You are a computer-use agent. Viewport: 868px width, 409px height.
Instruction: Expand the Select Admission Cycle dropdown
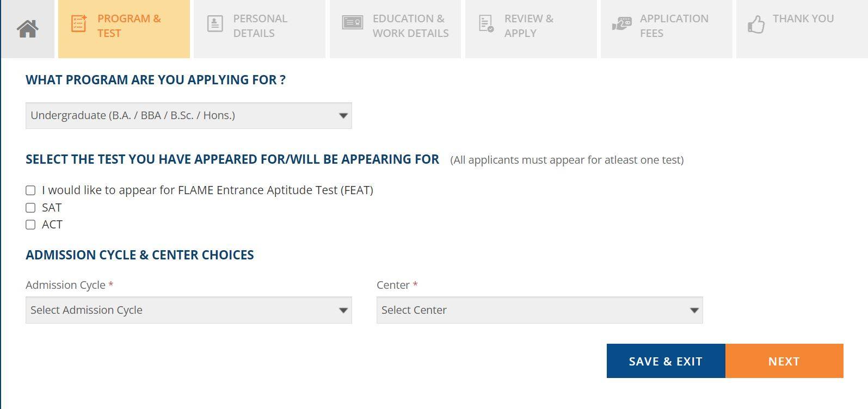tap(188, 310)
